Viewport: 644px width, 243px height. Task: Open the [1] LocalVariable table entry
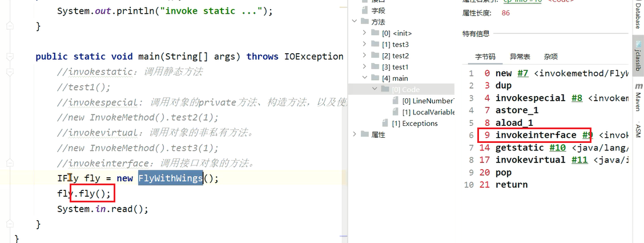pos(428,112)
